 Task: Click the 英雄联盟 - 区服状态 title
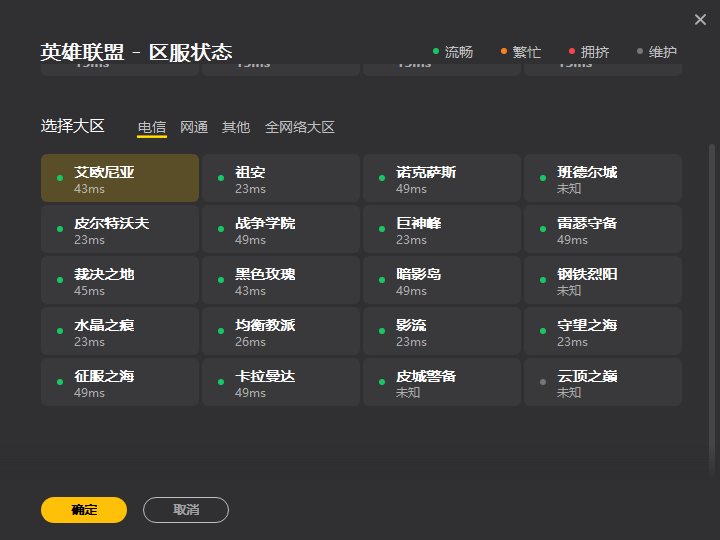(x=136, y=52)
